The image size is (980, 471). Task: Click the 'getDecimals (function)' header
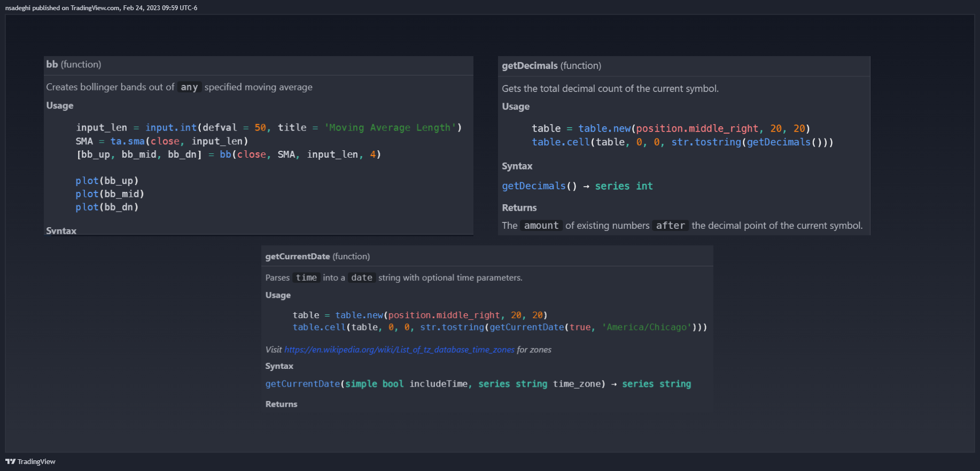click(x=551, y=66)
